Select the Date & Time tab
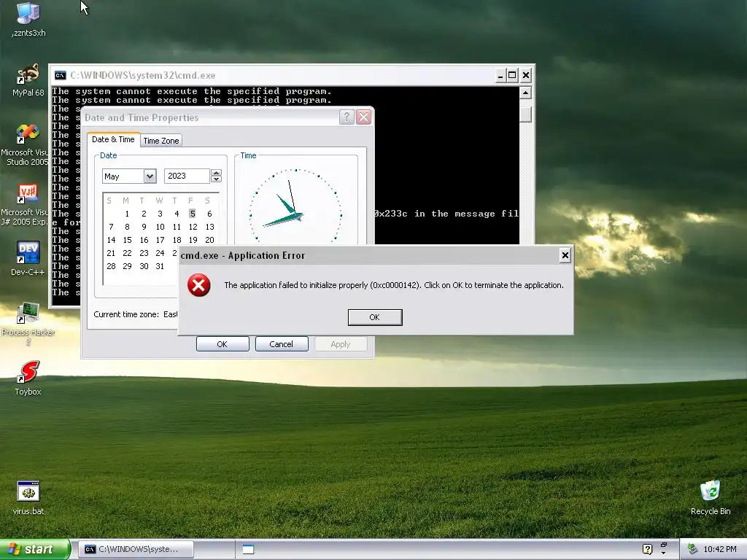Image resolution: width=747 pixels, height=560 pixels. 113,139
